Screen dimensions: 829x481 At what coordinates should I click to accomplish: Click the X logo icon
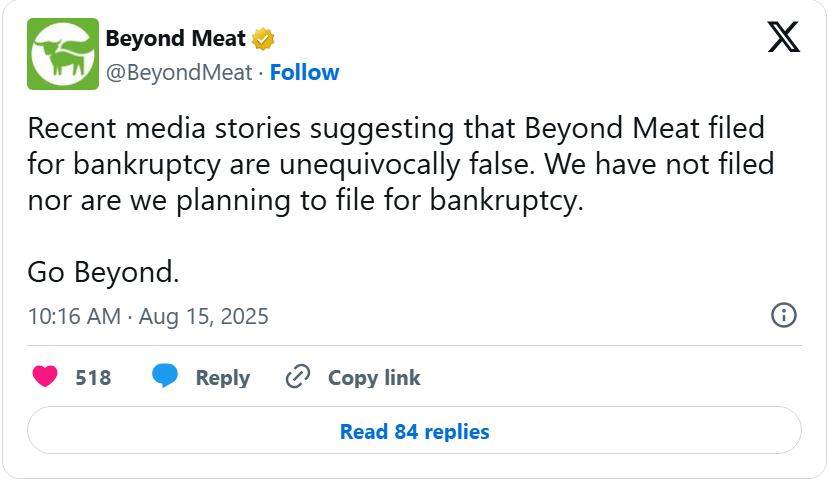(783, 38)
